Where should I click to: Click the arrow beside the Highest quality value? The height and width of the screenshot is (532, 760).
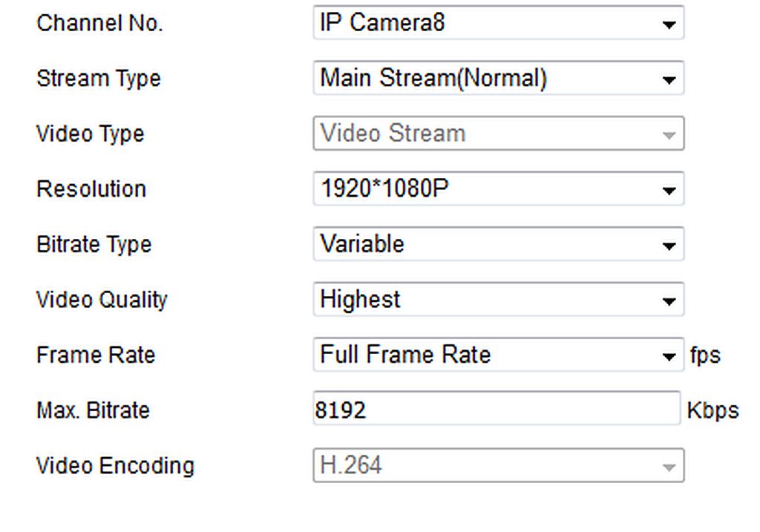tap(669, 301)
